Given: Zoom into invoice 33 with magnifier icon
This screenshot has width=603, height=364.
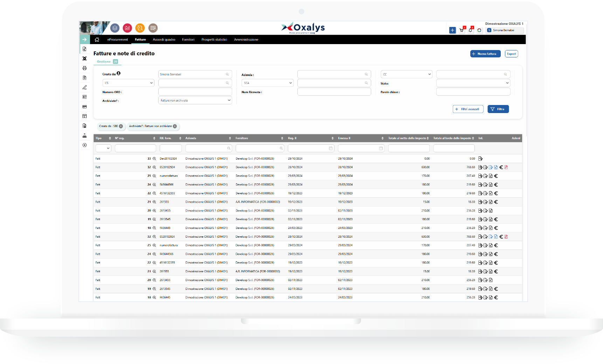Looking at the screenshot, I should click(154, 159).
